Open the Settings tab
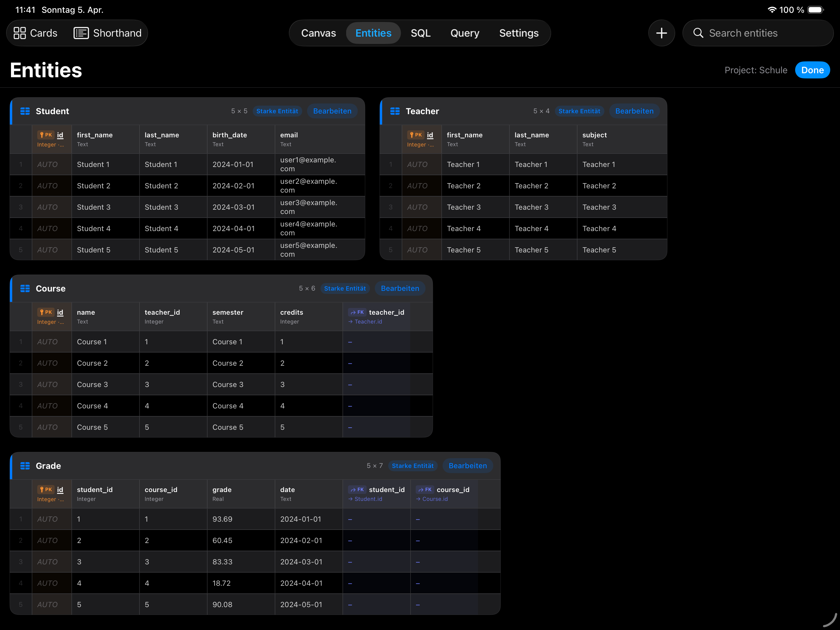The width and height of the screenshot is (840, 630). 519,33
